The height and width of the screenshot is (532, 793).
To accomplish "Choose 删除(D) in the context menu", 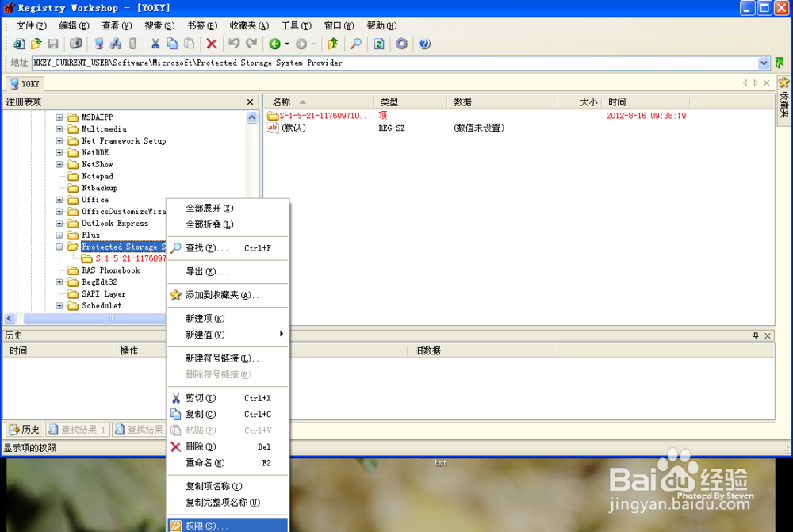I will 228,446.
